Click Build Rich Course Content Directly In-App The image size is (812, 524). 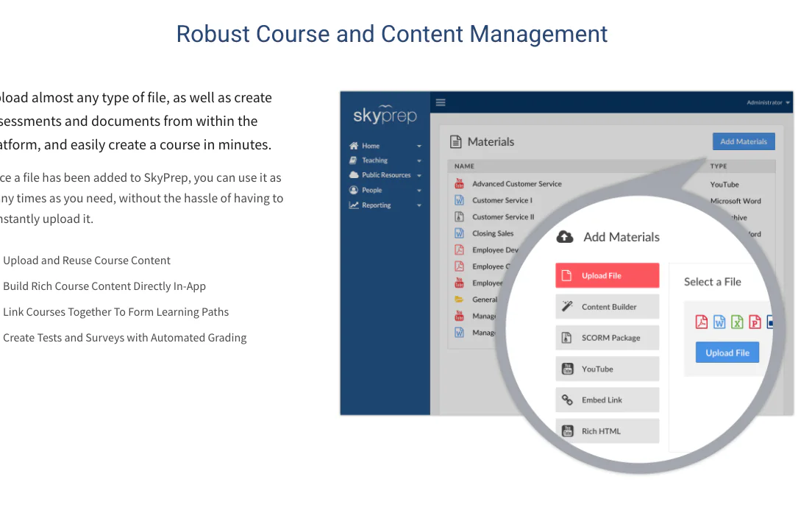click(x=104, y=286)
